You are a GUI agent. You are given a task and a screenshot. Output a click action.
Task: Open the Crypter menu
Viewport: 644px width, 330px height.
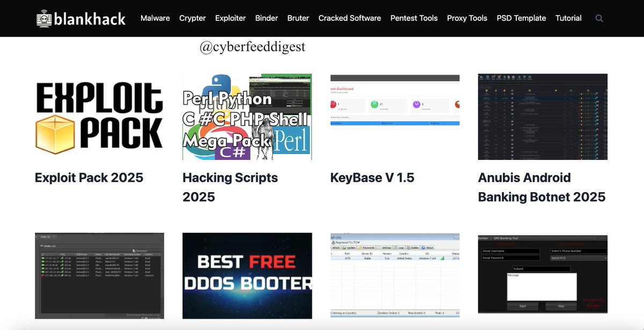(x=193, y=18)
